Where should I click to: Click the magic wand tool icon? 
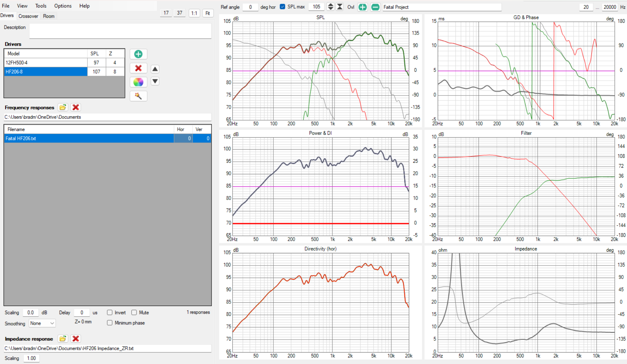point(138,96)
